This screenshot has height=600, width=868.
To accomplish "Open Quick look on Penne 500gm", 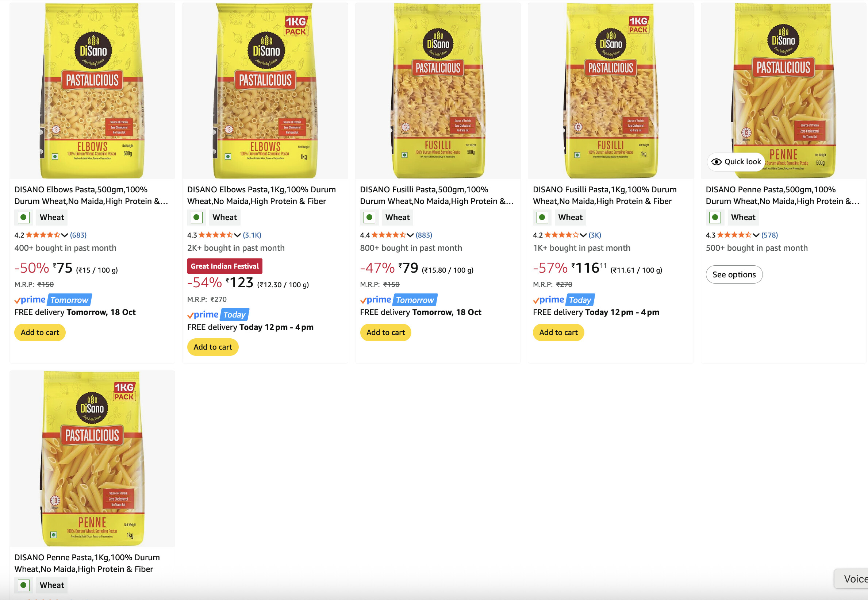I will [736, 162].
